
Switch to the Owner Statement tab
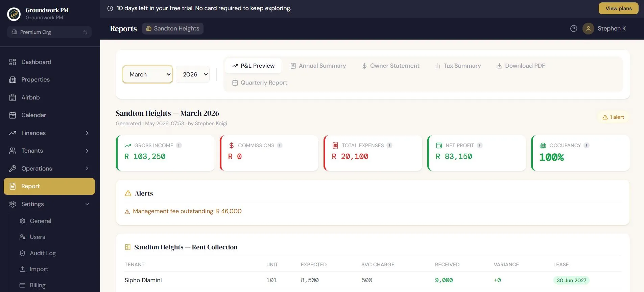point(390,66)
